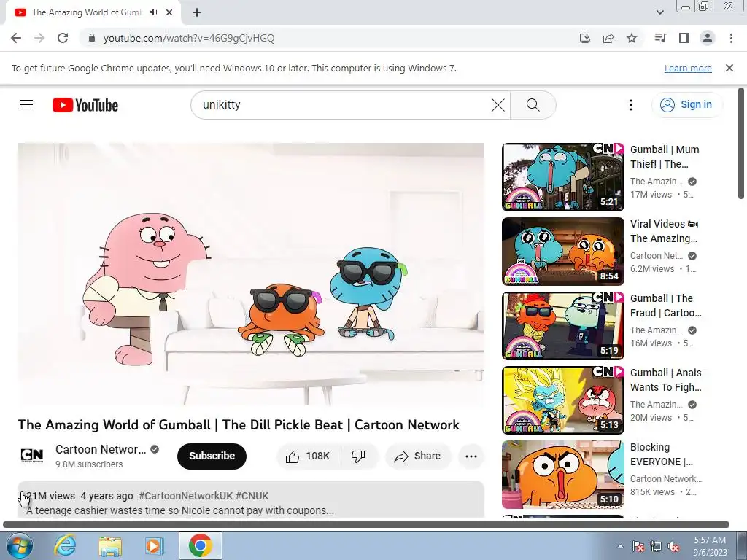Screen dimensions: 747x560
Task: Open more actions ellipsis under video
Action: click(471, 456)
